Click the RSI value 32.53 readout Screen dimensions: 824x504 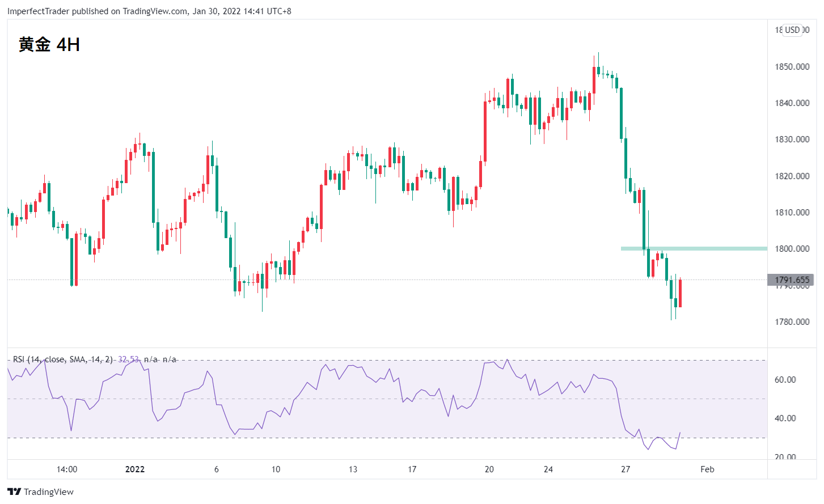[128, 359]
